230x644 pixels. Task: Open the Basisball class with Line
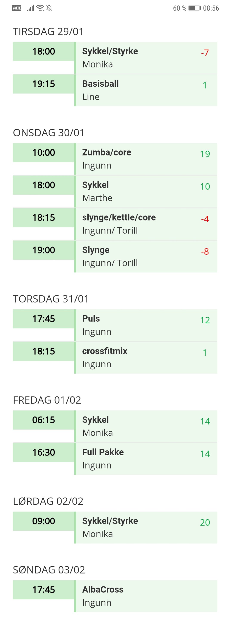click(140, 90)
